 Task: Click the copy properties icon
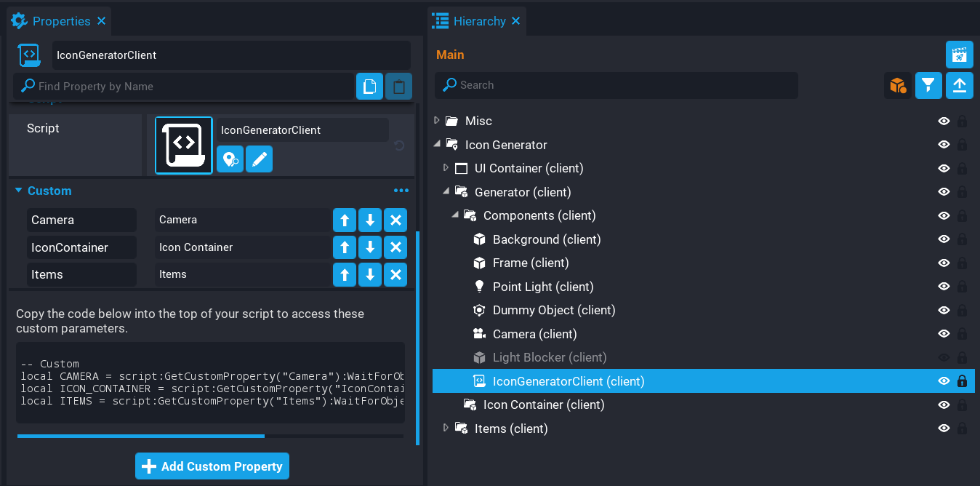pos(369,87)
